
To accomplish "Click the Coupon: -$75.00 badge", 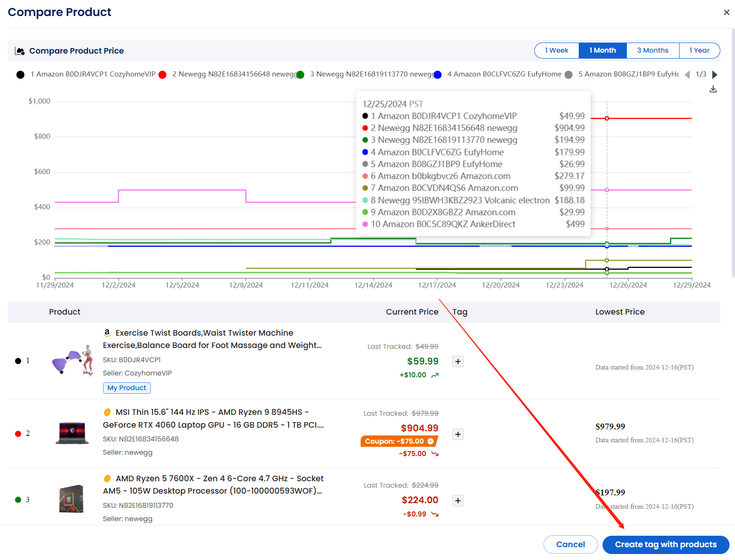I will click(x=399, y=441).
